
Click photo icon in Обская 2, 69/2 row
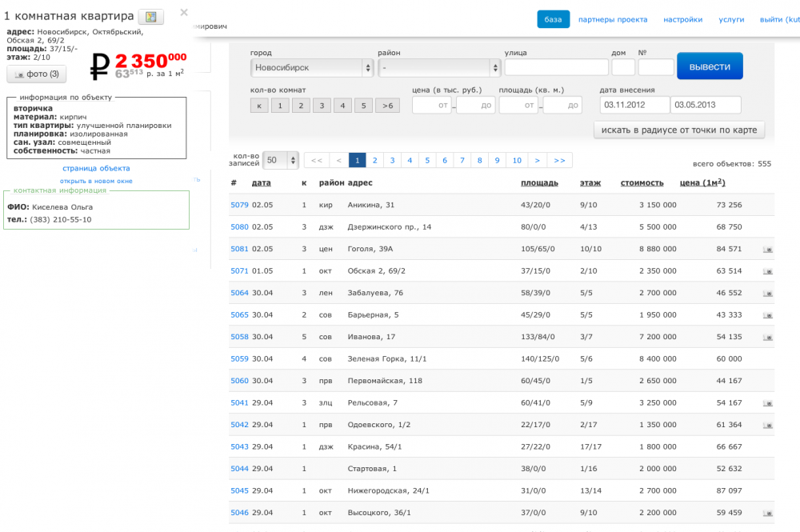pyautogui.click(x=768, y=271)
